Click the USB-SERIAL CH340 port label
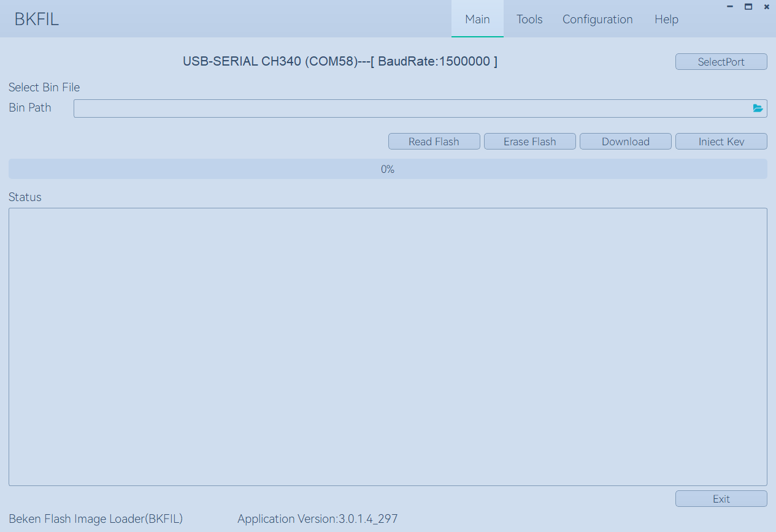This screenshot has width=776, height=532. (340, 61)
